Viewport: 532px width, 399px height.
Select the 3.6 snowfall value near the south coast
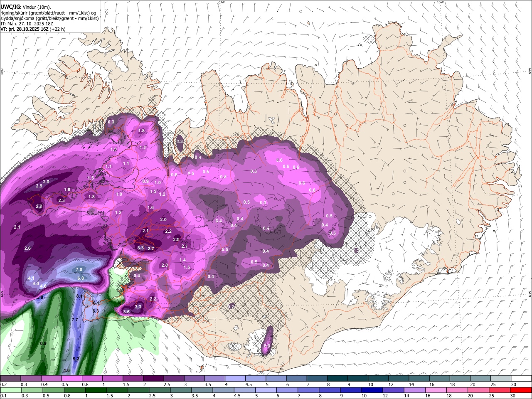tap(127, 312)
